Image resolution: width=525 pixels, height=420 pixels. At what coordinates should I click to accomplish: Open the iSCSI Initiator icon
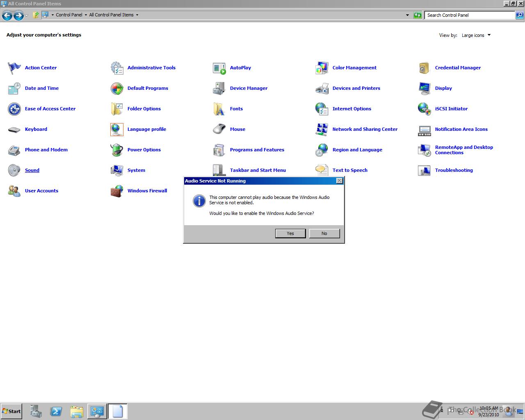coord(425,109)
